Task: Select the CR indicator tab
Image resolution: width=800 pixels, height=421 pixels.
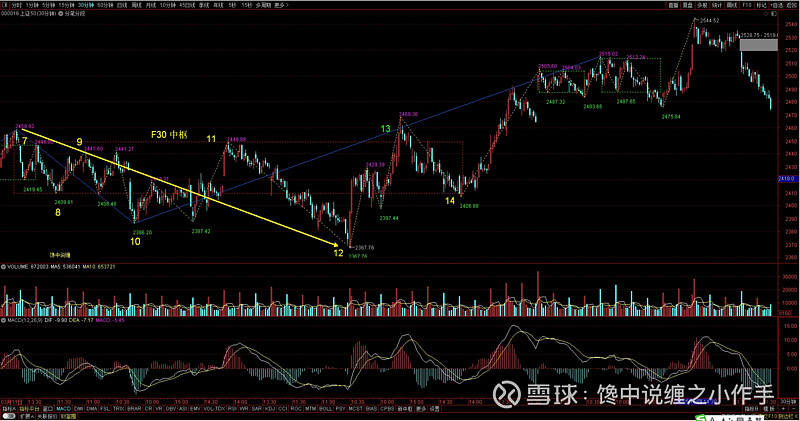Action: pyautogui.click(x=148, y=409)
